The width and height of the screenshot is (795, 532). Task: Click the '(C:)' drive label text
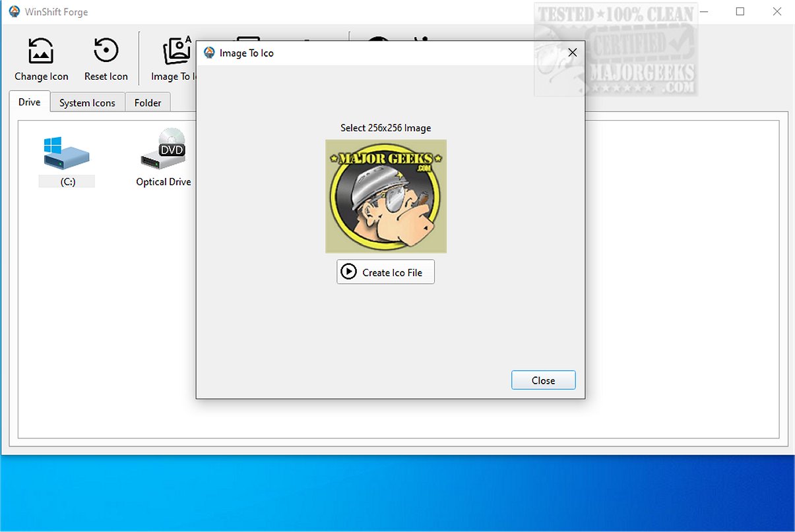coord(67,182)
